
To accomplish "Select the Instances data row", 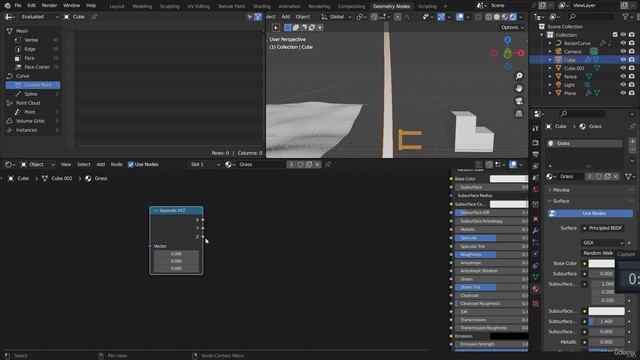I will click(x=33, y=130).
